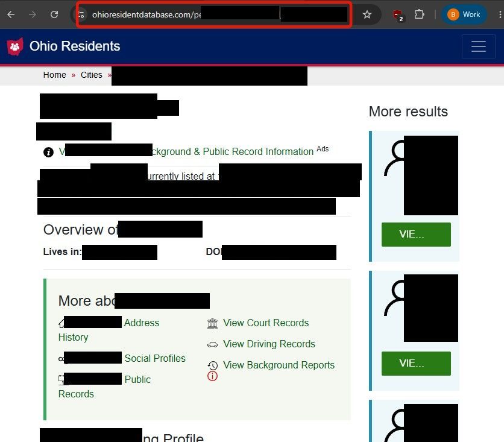Open the Ohio Residents site title link
This screenshot has height=442, width=504.
pyautogui.click(x=75, y=46)
